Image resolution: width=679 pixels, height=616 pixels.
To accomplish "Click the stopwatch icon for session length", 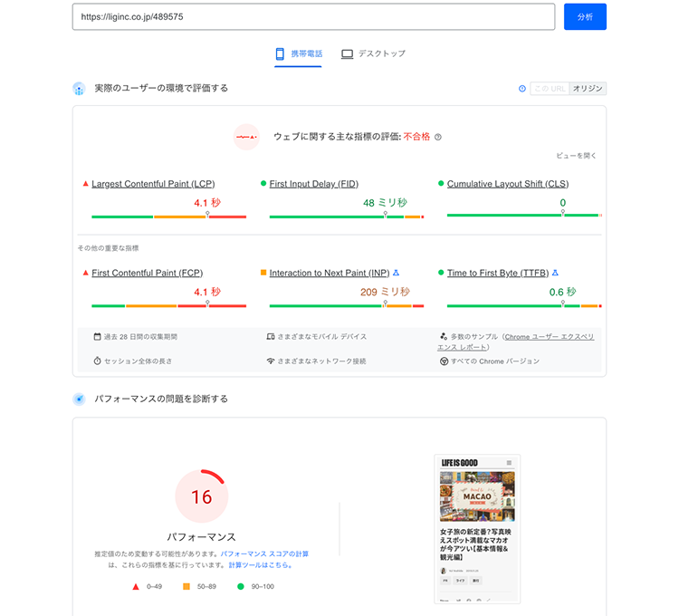I will (x=98, y=361).
